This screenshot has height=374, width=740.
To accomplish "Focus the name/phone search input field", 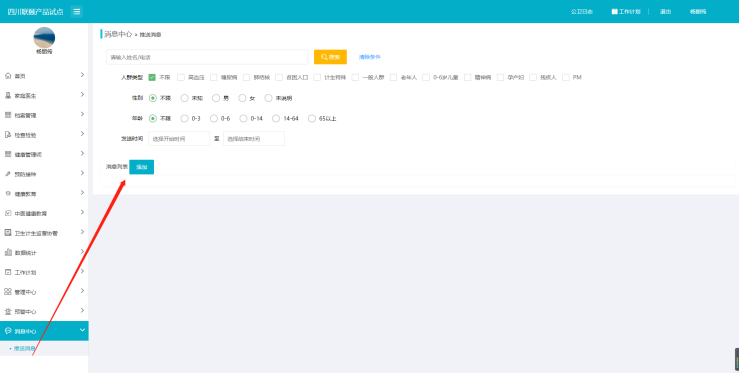I will coord(207,57).
